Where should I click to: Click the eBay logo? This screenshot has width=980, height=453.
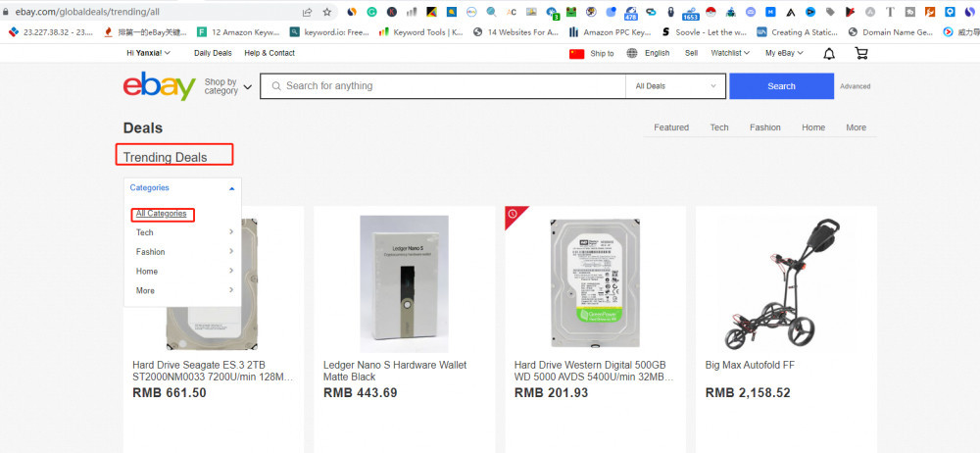pos(160,85)
